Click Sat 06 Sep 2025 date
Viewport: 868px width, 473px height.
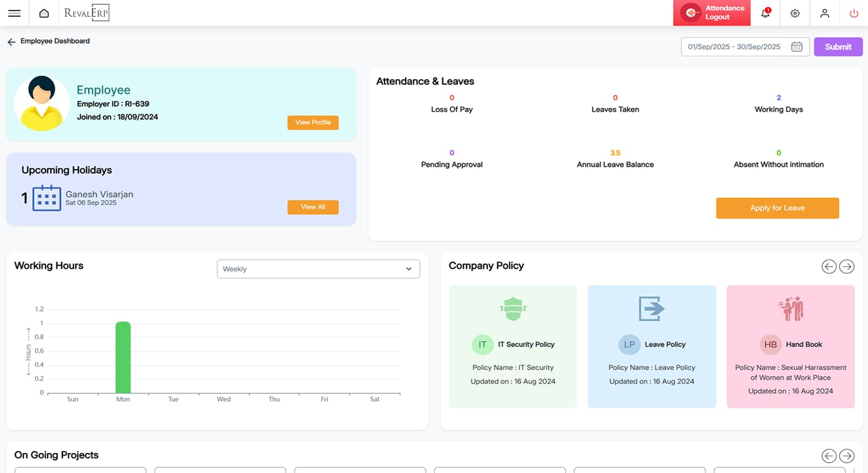pyautogui.click(x=91, y=203)
